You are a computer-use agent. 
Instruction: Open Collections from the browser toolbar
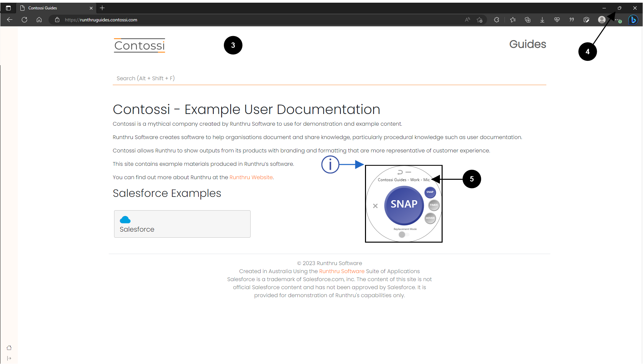tap(528, 20)
